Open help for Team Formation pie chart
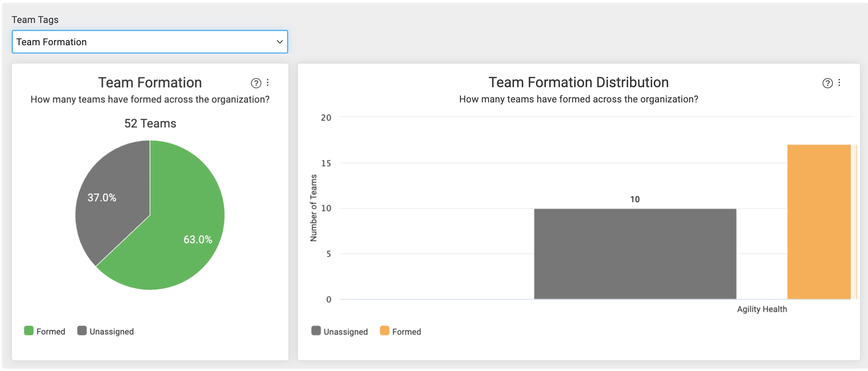 tap(256, 83)
